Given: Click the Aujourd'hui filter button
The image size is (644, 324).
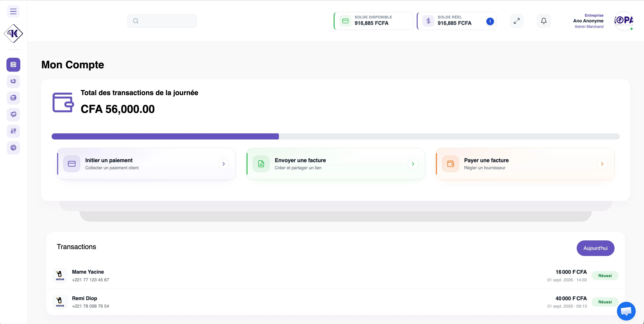Looking at the screenshot, I should coord(596,248).
